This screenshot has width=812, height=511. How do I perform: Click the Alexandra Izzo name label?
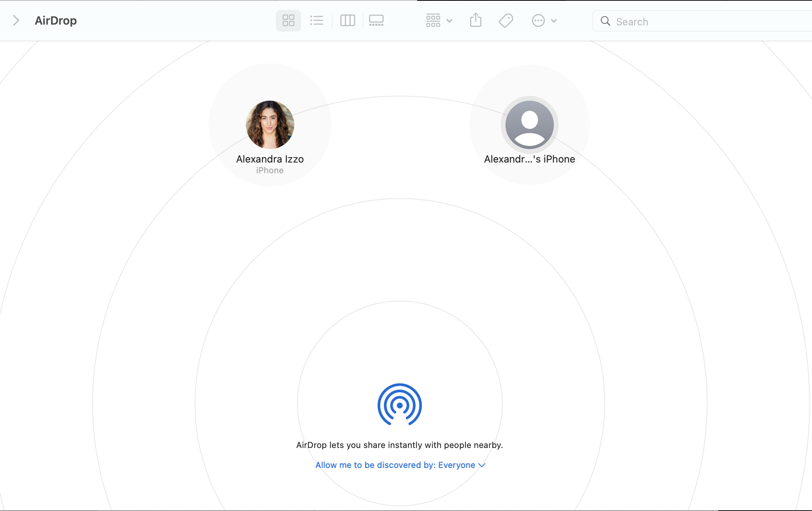[x=270, y=159]
